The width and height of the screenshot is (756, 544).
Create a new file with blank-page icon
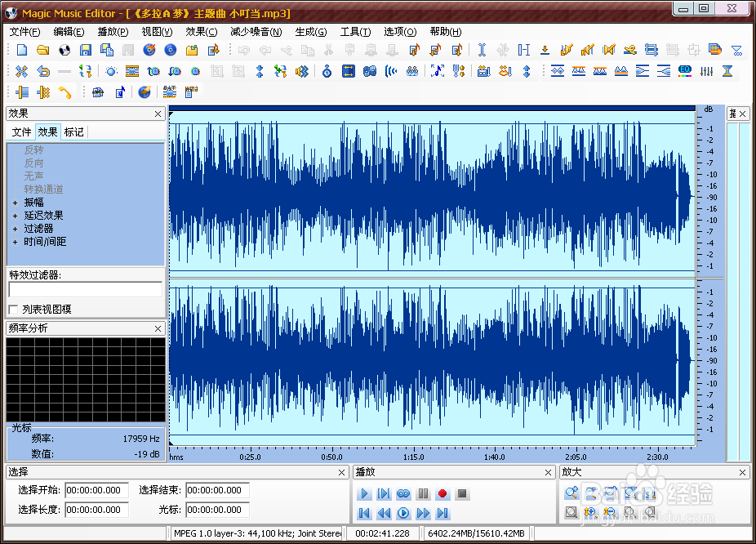coord(22,50)
